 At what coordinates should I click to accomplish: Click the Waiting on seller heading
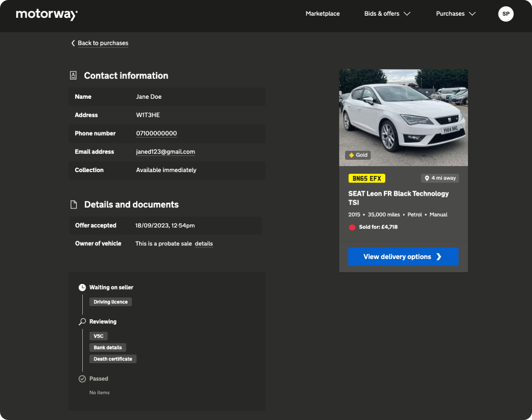point(111,287)
